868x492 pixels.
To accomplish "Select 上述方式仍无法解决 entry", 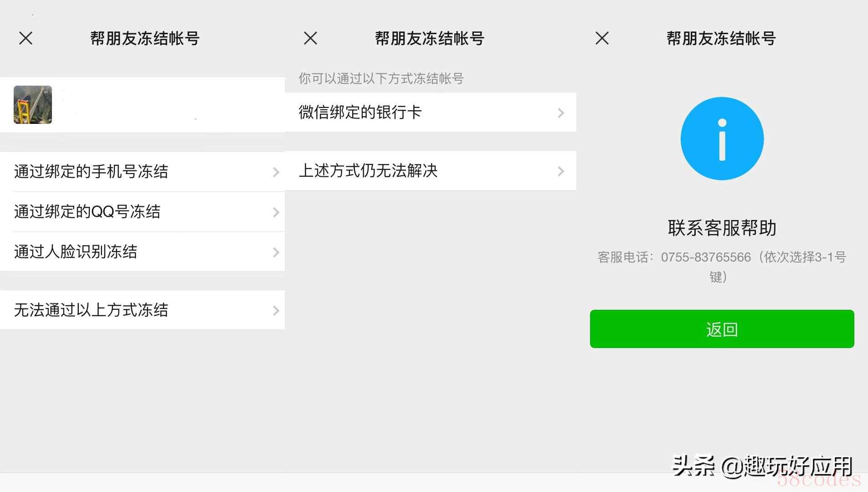I will (431, 171).
